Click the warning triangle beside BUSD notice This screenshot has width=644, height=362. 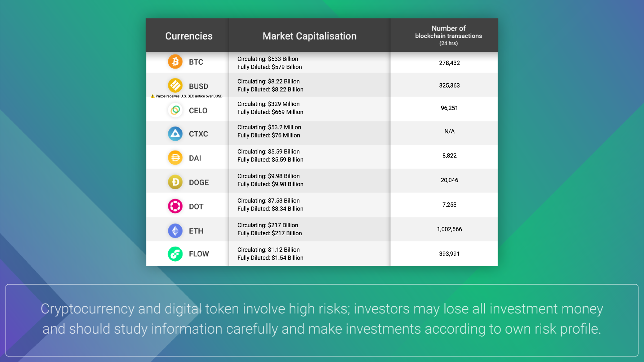pos(153,96)
